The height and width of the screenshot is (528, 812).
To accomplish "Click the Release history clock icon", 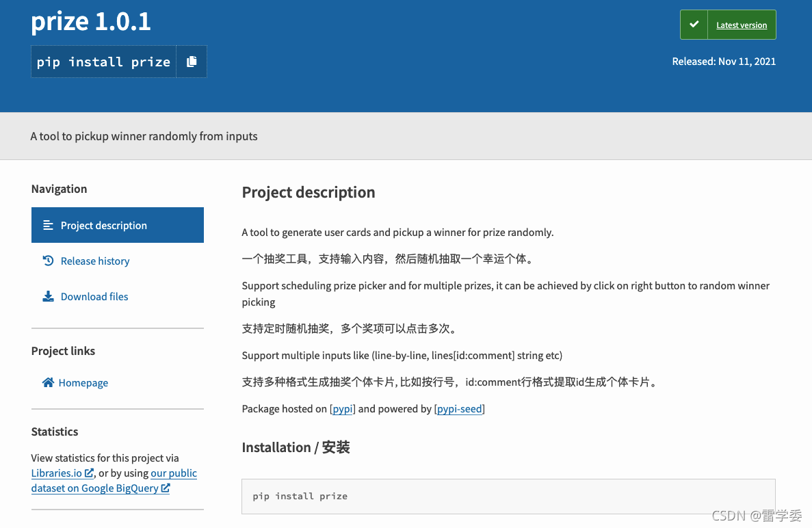I will tap(48, 261).
